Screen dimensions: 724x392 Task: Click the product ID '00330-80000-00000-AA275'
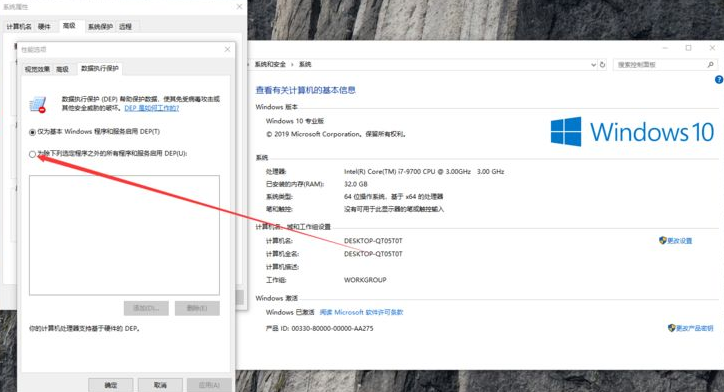(332, 328)
